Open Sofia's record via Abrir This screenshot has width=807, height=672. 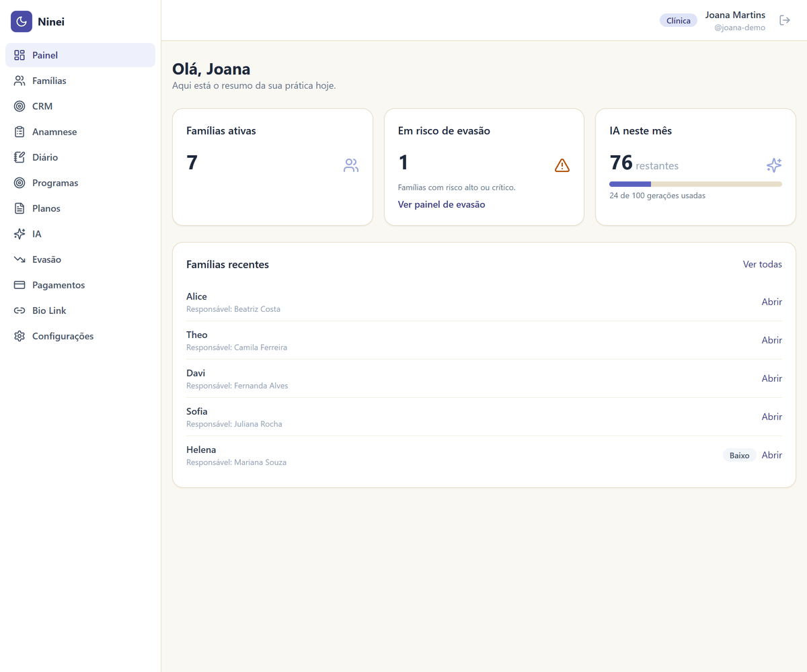click(772, 417)
